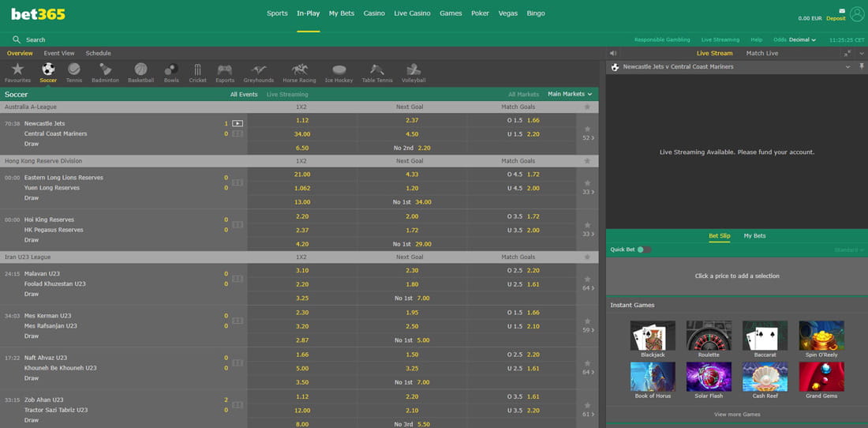
Task: Select Yuen Long Reserves 1.062 odds
Action: pos(303,188)
